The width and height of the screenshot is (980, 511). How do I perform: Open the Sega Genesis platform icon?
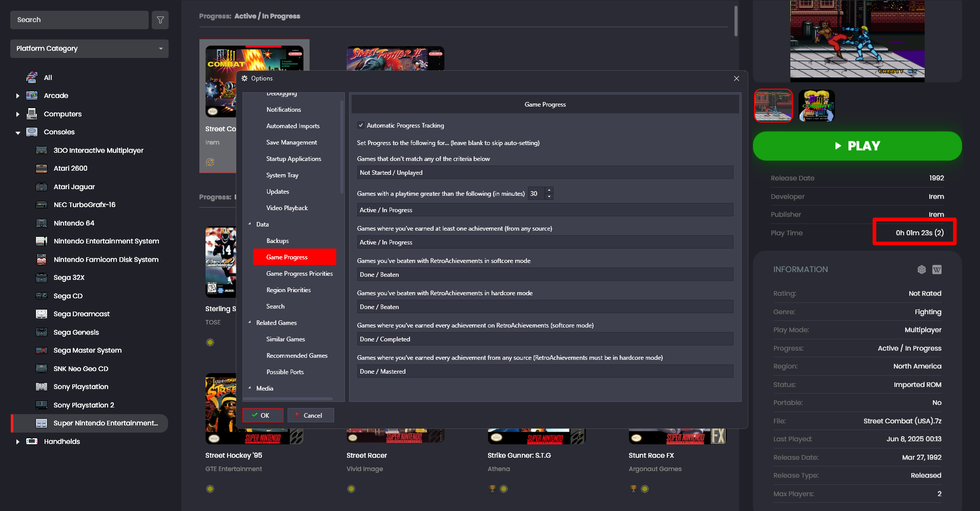(x=42, y=332)
